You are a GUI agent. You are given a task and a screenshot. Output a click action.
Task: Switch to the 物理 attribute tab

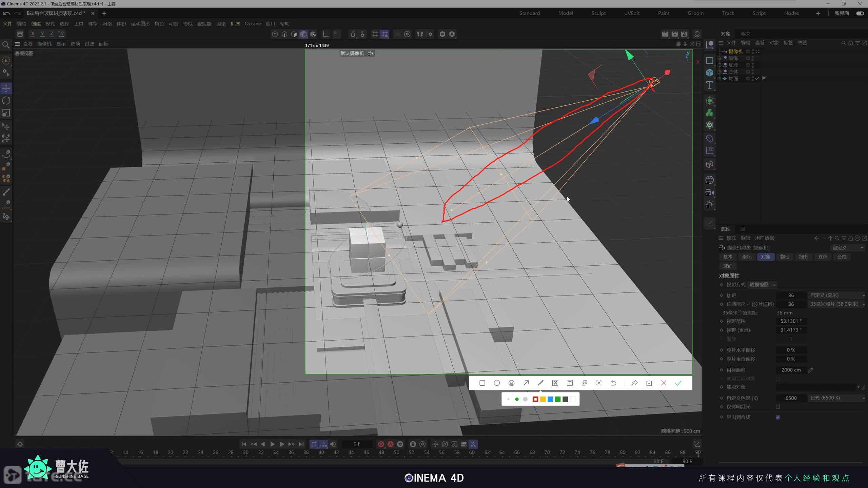pyautogui.click(x=785, y=257)
